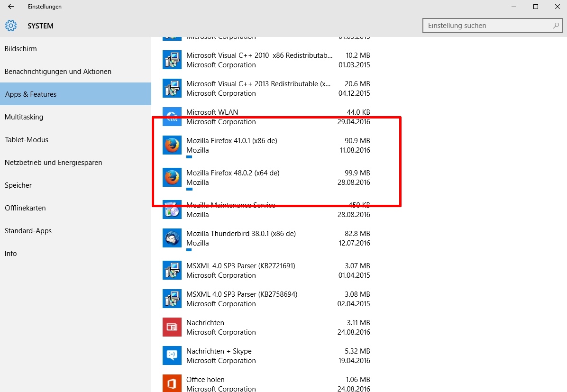Click the search magnifier icon
This screenshot has height=392, width=567.
click(556, 26)
